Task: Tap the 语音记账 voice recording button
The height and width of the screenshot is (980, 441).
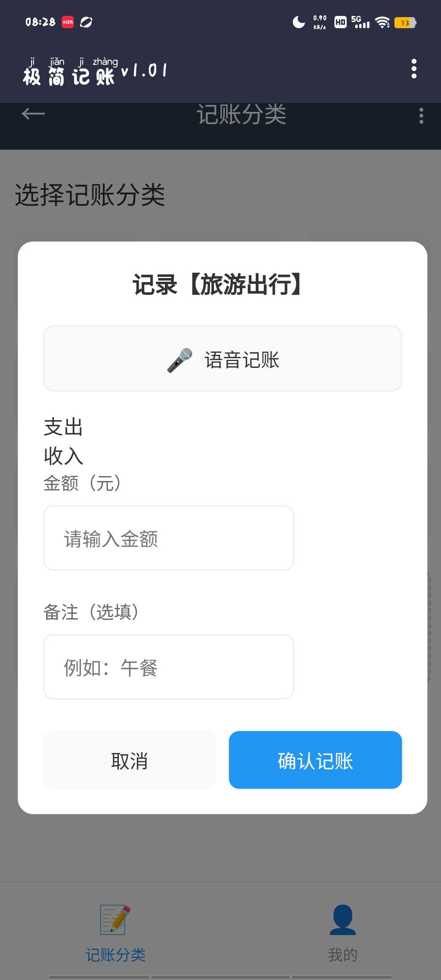Action: [x=223, y=359]
